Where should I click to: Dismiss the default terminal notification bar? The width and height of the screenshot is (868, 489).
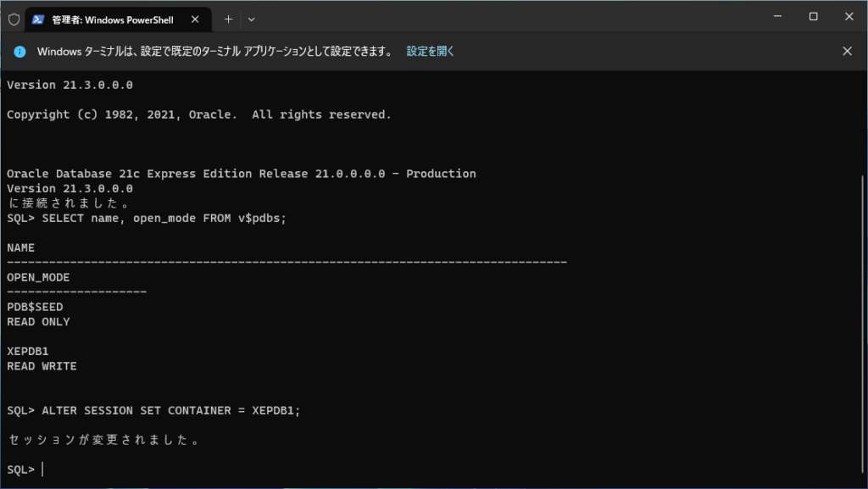pyautogui.click(x=847, y=51)
